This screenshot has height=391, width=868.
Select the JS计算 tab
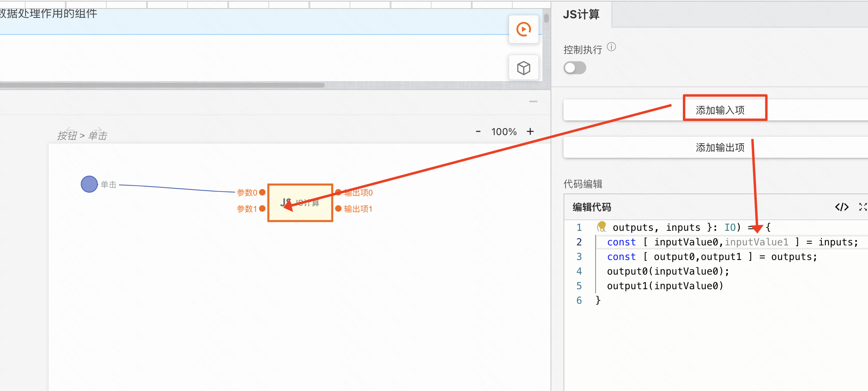[581, 15]
